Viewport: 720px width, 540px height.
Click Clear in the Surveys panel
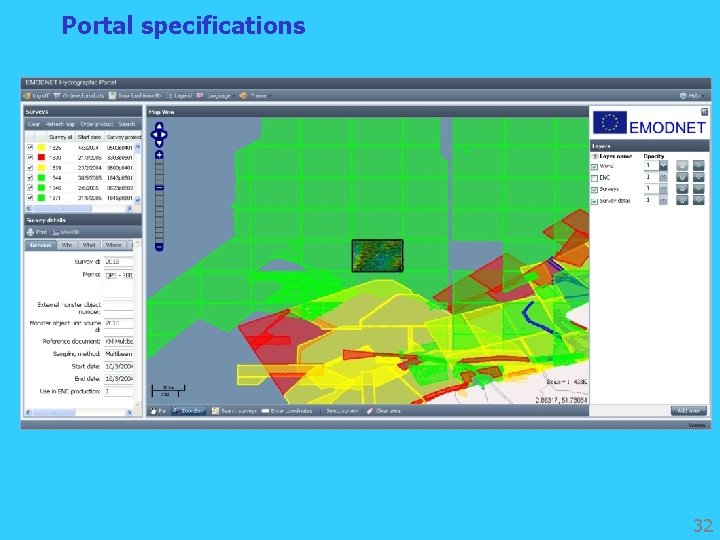(34, 124)
